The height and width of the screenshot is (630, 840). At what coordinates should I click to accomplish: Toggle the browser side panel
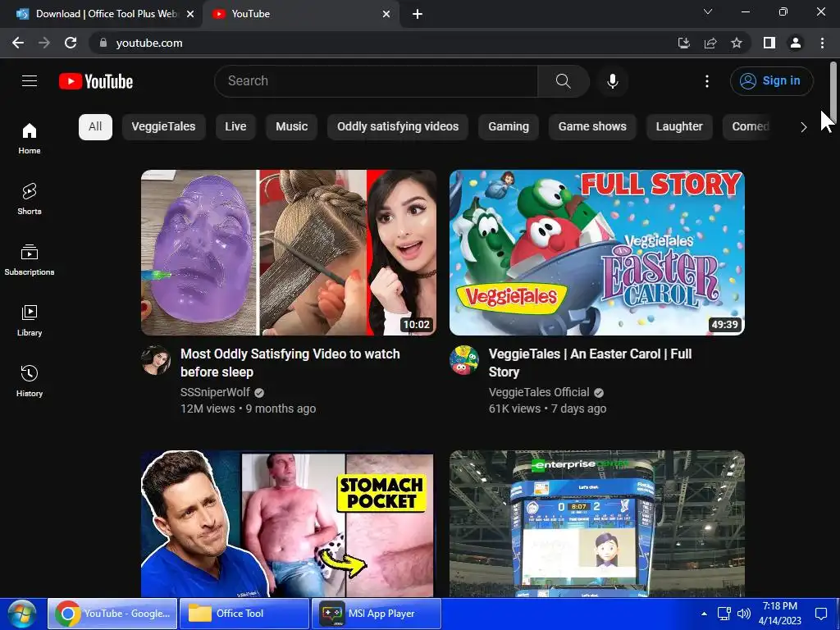769,43
